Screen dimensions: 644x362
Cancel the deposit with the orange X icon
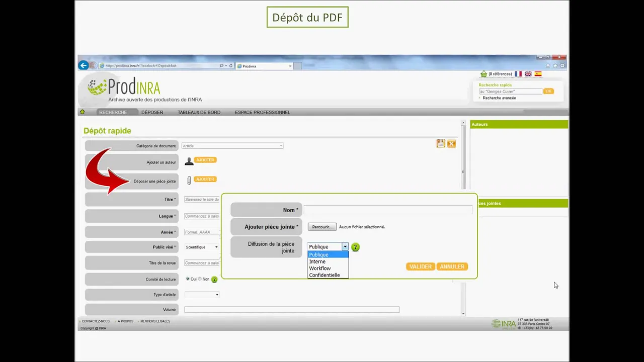tap(451, 144)
